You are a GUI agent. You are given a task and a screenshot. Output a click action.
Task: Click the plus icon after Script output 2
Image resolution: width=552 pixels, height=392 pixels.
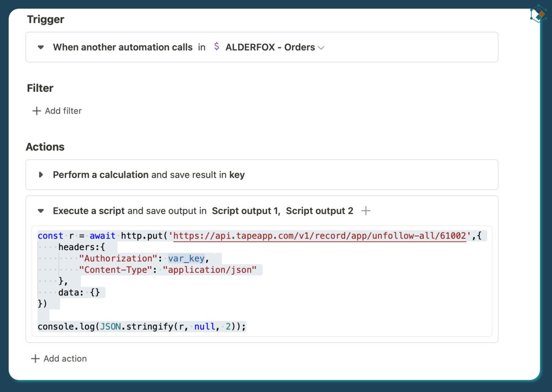(x=366, y=211)
